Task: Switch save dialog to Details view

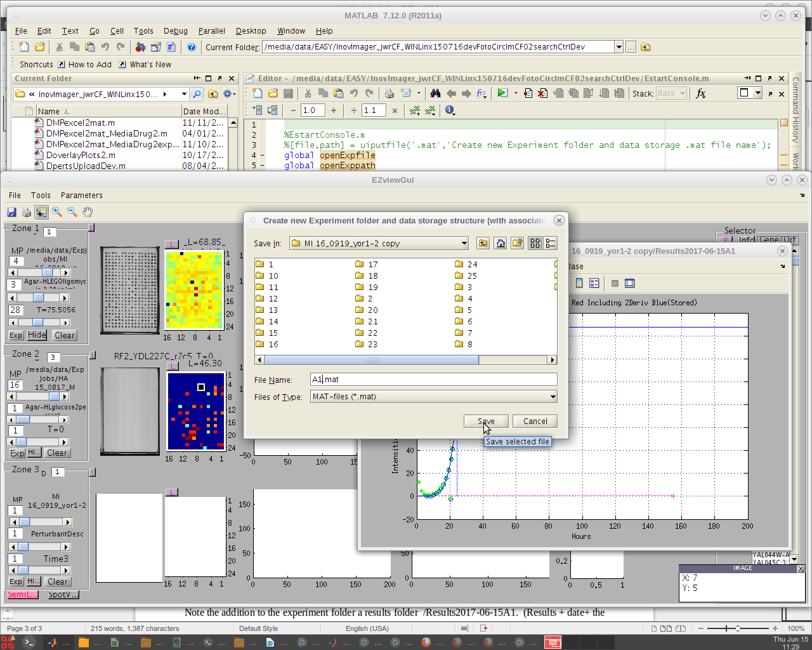Action: coord(550,243)
